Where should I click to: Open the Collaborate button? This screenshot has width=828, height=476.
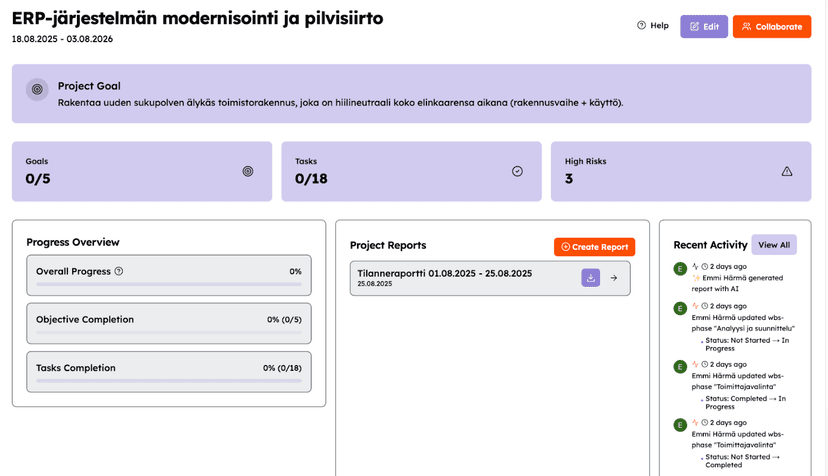pos(771,27)
